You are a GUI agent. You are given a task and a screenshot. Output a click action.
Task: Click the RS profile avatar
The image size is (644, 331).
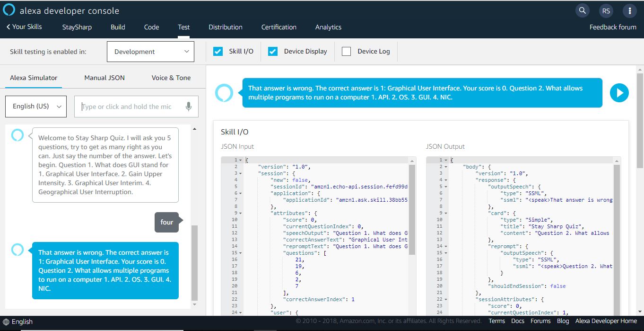point(606,10)
